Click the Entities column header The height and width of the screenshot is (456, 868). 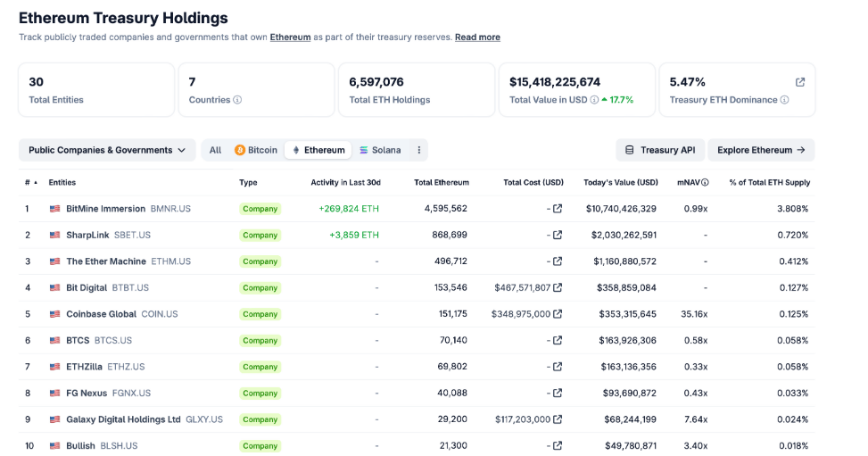click(x=62, y=182)
